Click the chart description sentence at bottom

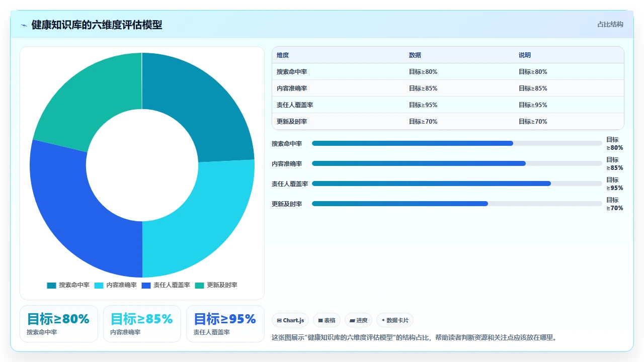[x=414, y=337]
